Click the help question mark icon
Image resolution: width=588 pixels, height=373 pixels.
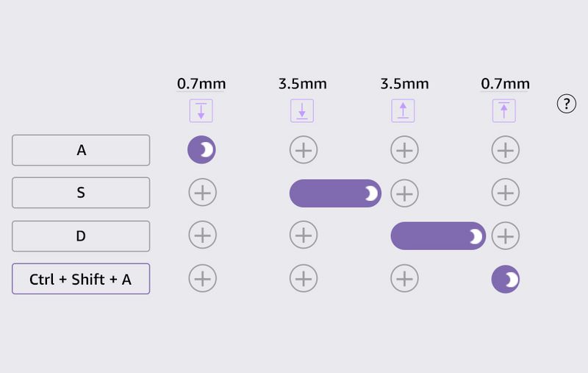tap(566, 104)
